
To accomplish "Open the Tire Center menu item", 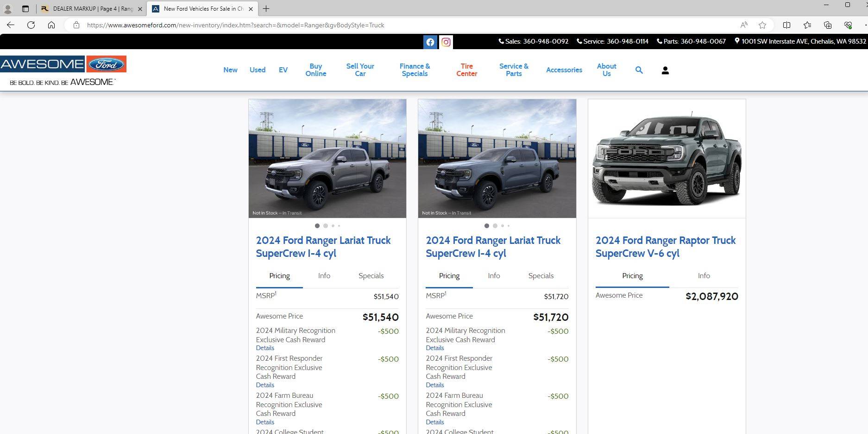I will tap(466, 70).
